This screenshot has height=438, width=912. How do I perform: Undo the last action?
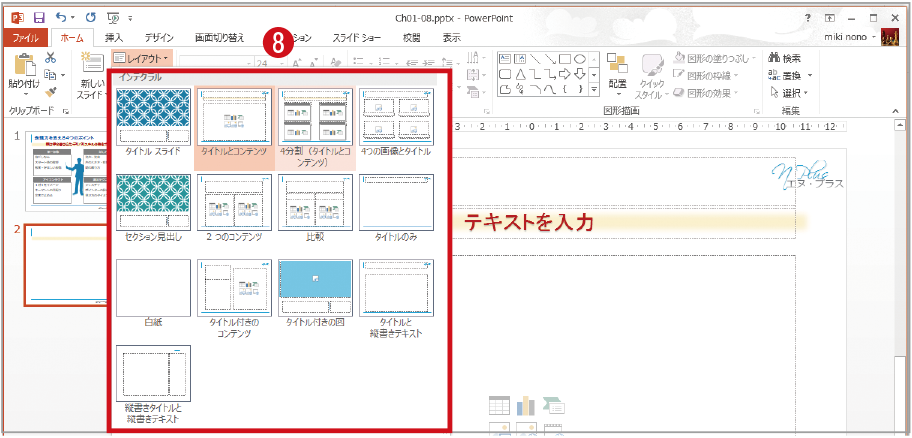[61, 18]
